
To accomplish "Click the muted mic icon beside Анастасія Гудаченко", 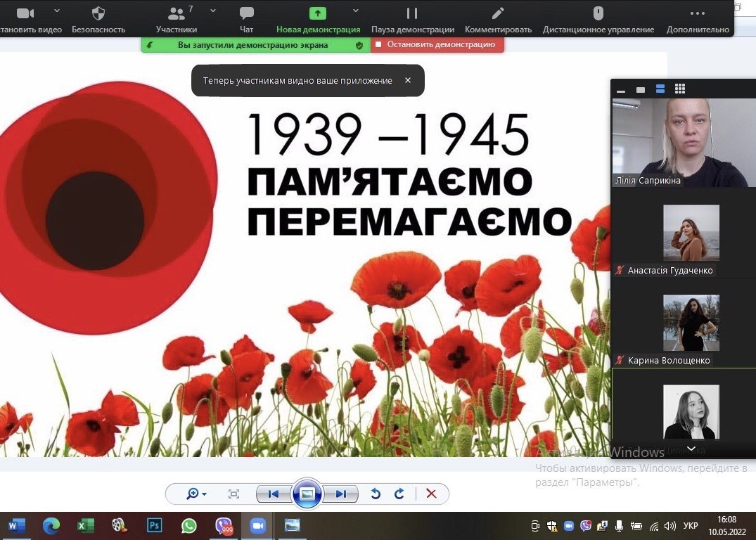I will [620, 271].
